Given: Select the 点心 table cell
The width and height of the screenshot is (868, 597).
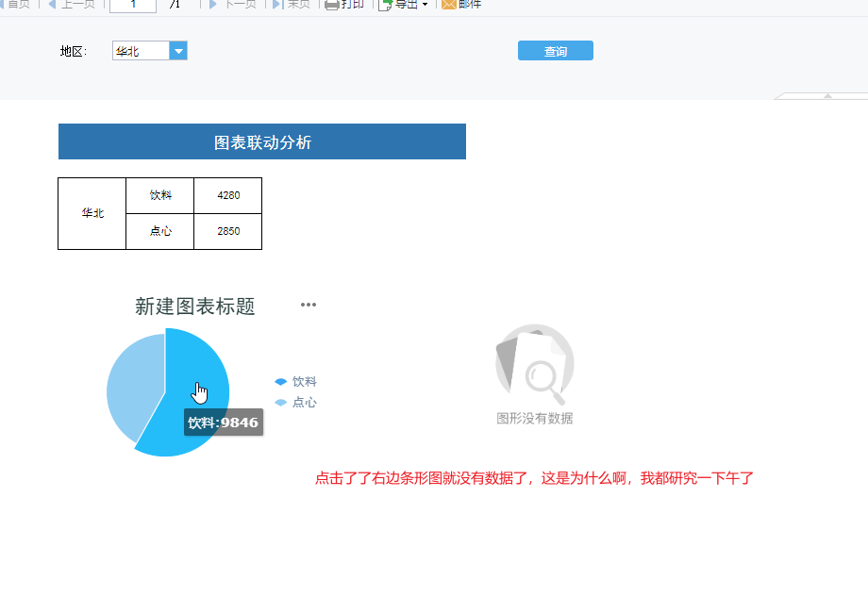Looking at the screenshot, I should (x=160, y=231).
